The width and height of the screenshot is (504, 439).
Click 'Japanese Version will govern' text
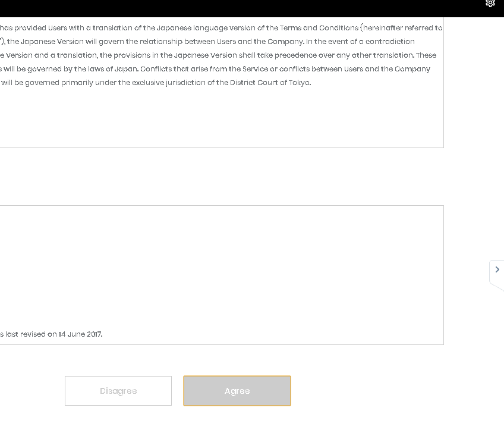[x=65, y=42]
